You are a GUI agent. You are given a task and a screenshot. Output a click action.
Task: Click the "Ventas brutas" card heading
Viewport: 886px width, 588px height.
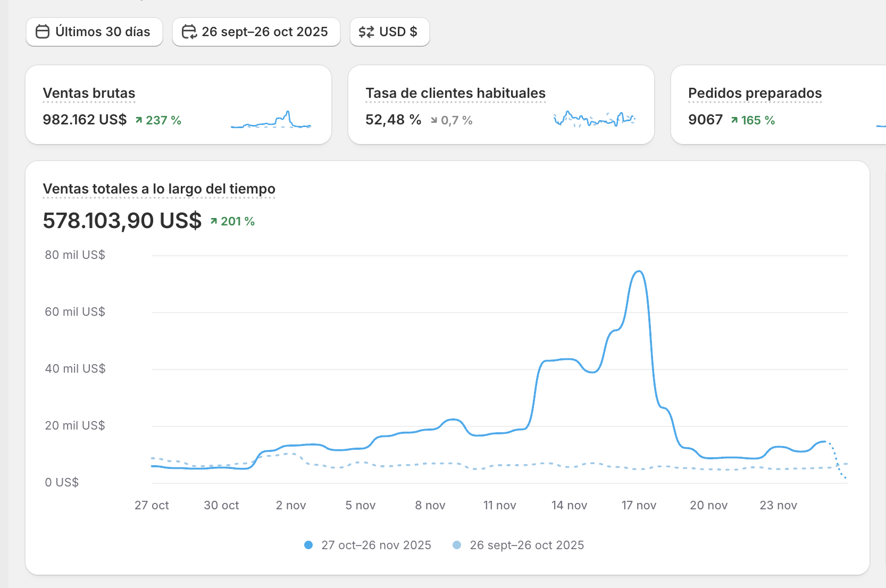pos(89,93)
